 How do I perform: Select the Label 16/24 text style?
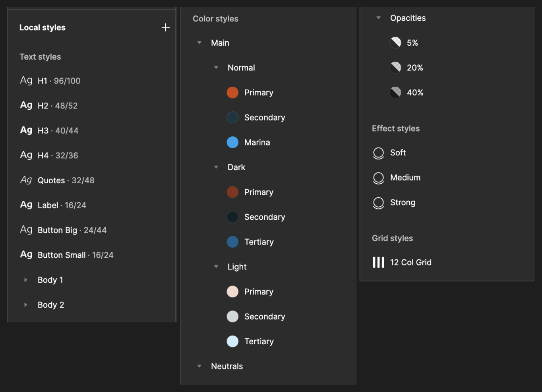click(x=62, y=205)
